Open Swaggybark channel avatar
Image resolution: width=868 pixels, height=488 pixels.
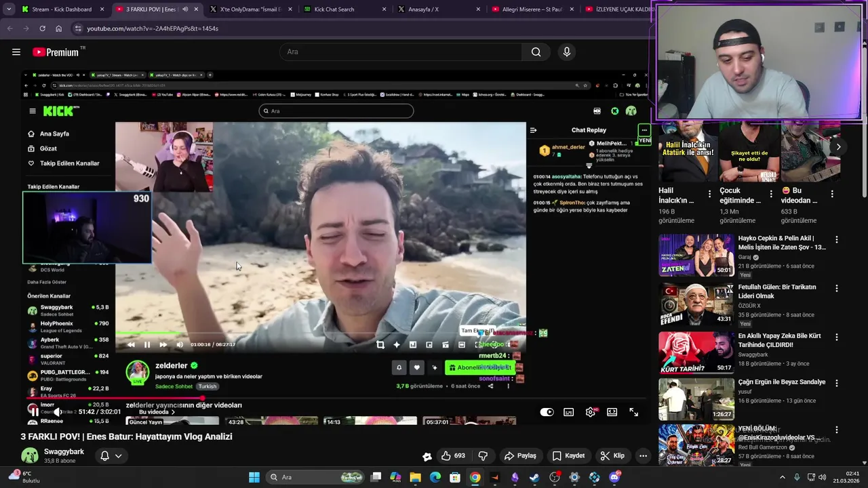29,456
